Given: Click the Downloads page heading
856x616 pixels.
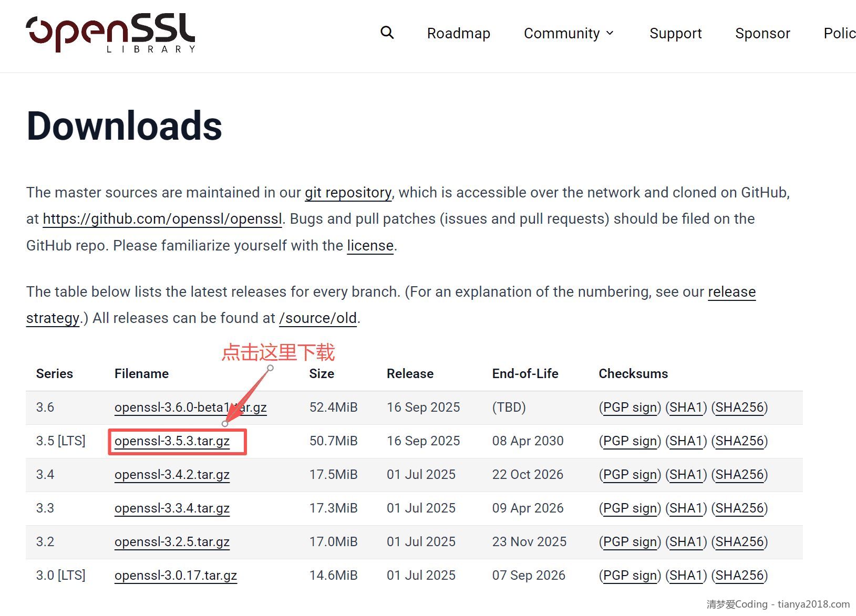Looking at the screenshot, I should pos(125,127).
